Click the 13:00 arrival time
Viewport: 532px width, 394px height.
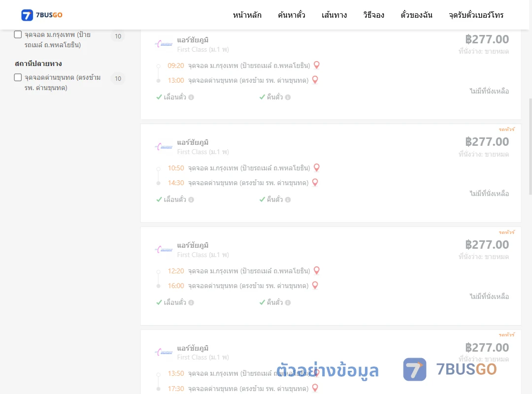tap(176, 80)
